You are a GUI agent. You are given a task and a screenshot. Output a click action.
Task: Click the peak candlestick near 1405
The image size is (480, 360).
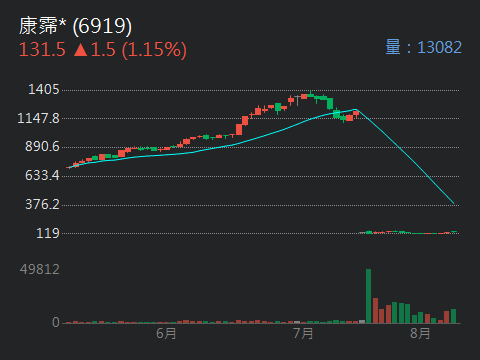click(x=311, y=94)
